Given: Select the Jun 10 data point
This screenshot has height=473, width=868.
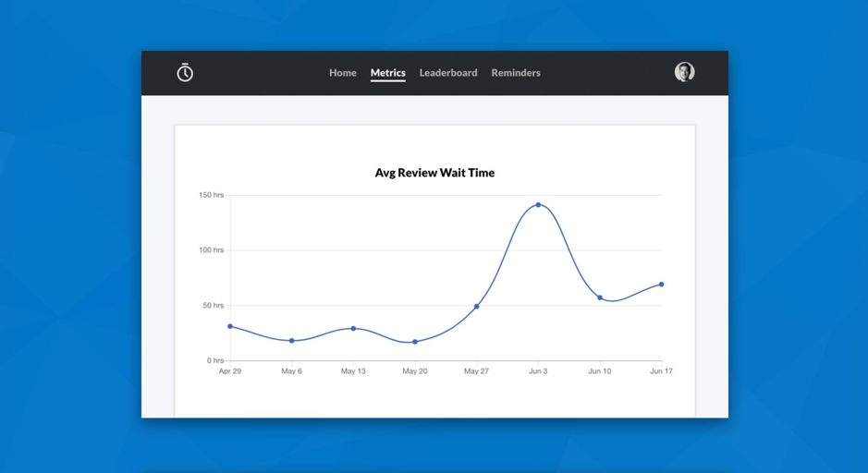Looking at the screenshot, I should point(600,297).
